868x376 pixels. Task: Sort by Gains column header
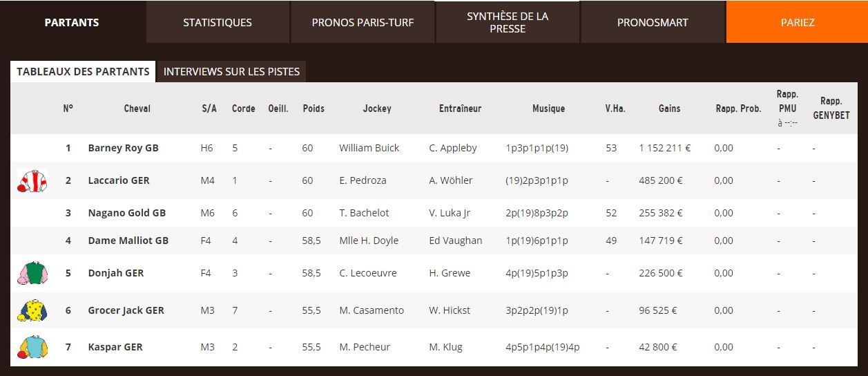pos(669,109)
